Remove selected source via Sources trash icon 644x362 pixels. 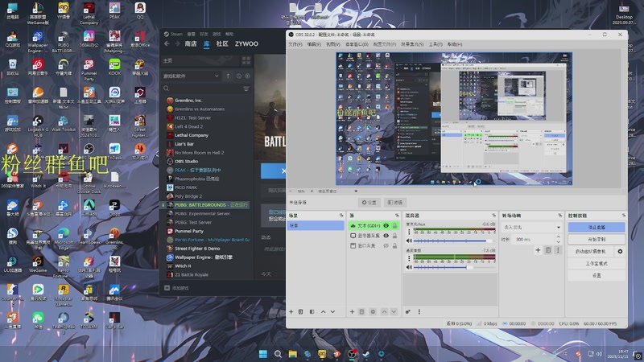click(x=361, y=312)
